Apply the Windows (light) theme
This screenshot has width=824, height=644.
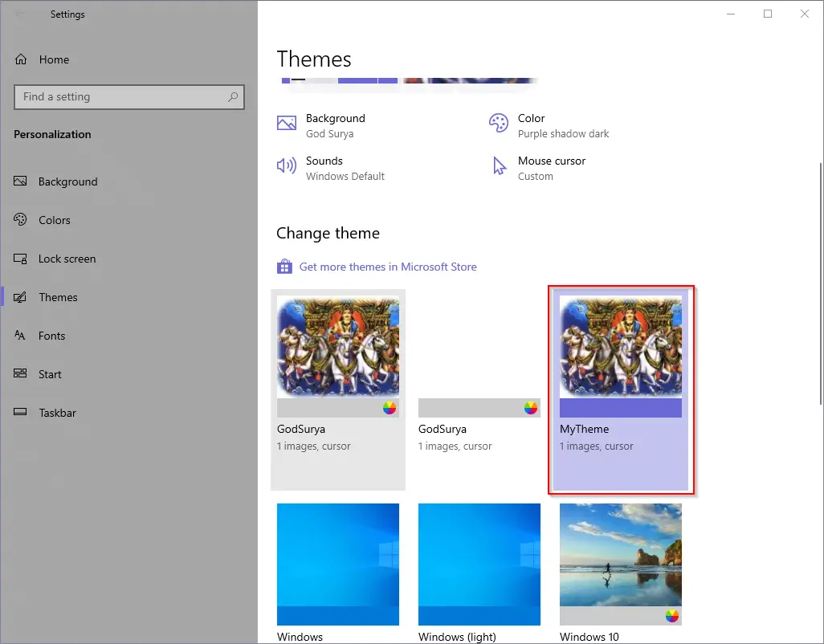pyautogui.click(x=479, y=573)
